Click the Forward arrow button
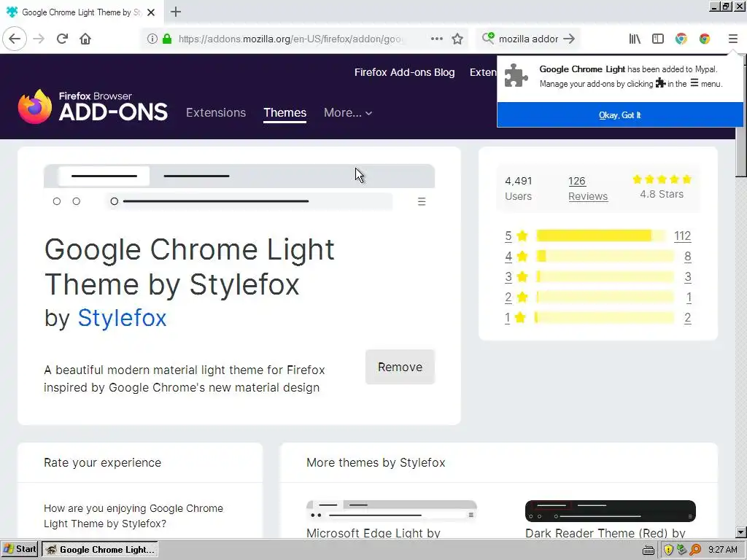The height and width of the screenshot is (560, 747). point(39,39)
